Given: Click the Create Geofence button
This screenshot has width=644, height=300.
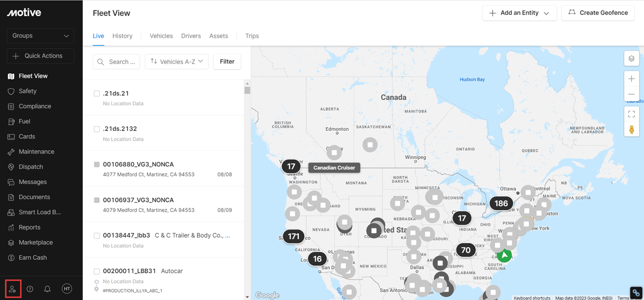Looking at the screenshot, I should 598,13.
